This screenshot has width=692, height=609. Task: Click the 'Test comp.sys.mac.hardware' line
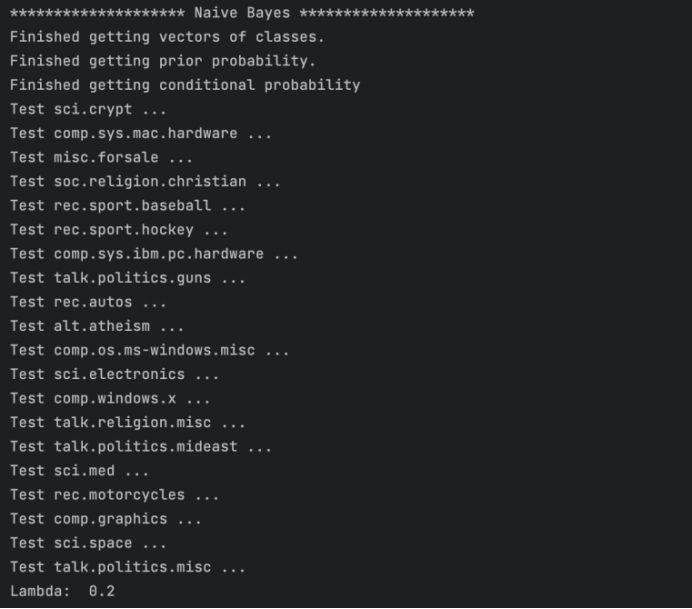(140, 133)
